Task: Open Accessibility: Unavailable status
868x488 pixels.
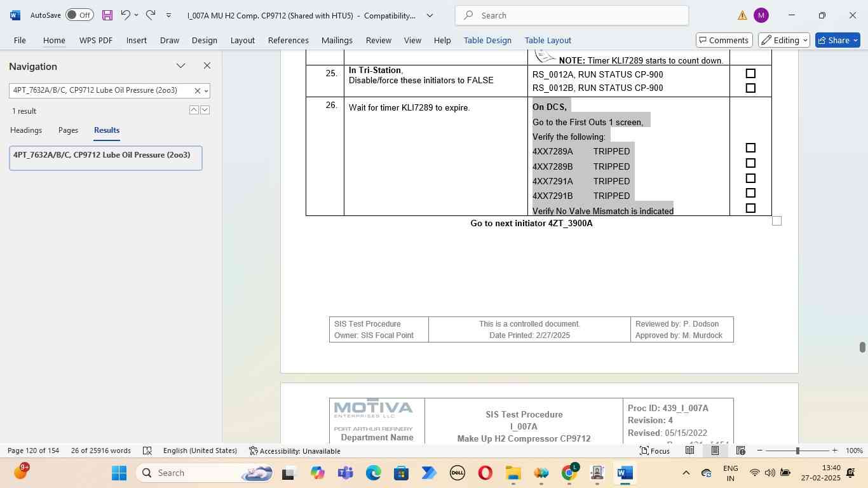Action: coord(294,451)
